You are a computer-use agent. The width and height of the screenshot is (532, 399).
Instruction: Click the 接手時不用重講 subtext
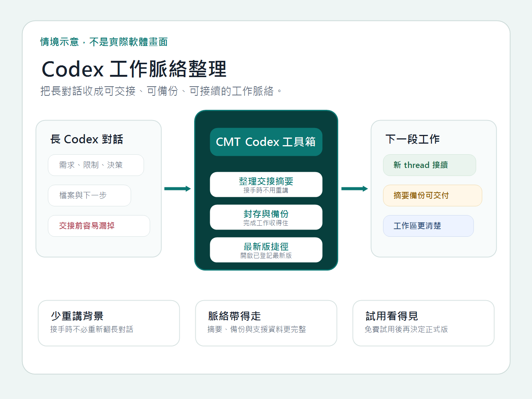(266, 190)
